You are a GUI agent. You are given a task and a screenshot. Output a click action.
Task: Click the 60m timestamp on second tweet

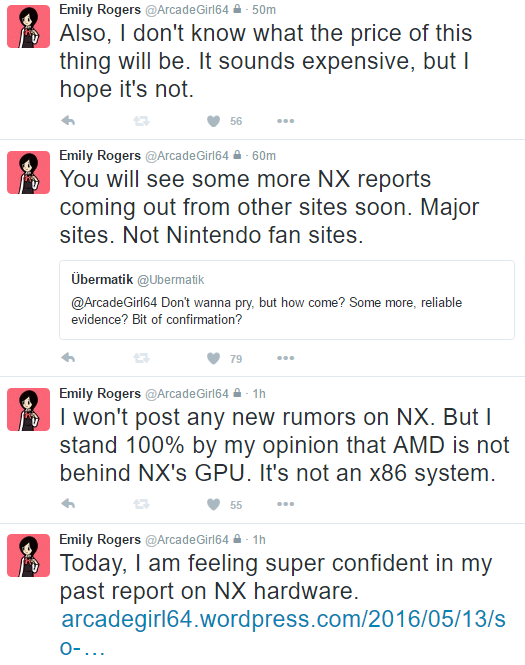(x=264, y=156)
